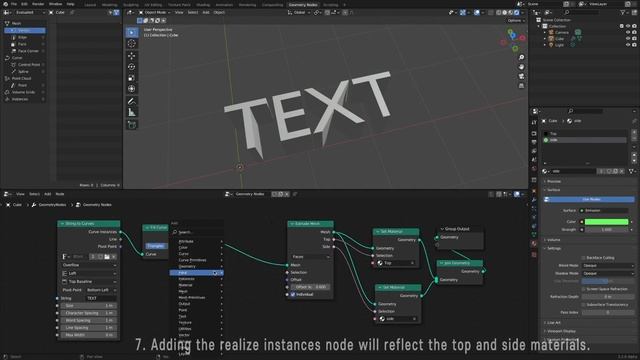Image resolution: width=640 pixels, height=360 pixels.
Task: Click the viewport navigation gizmo
Action: [x=513, y=40]
